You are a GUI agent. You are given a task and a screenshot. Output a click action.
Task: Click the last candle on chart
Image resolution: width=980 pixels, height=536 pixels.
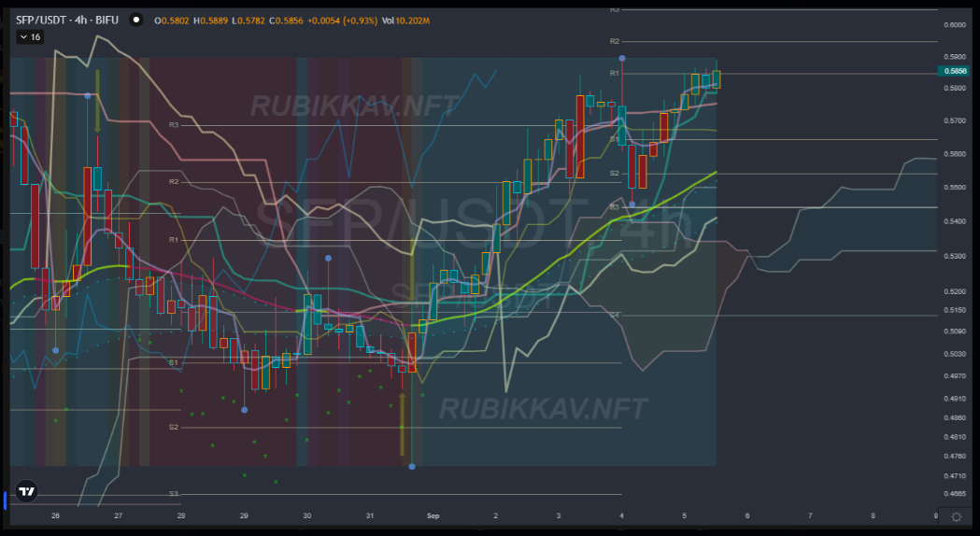717,78
